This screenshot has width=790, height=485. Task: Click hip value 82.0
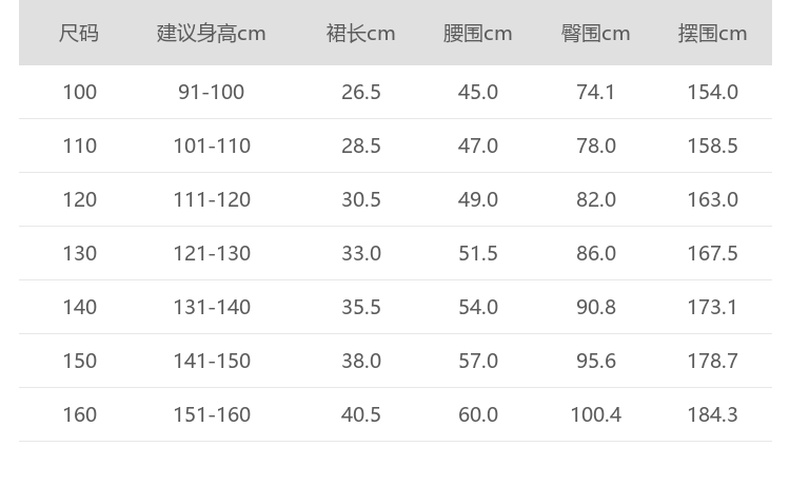point(596,200)
